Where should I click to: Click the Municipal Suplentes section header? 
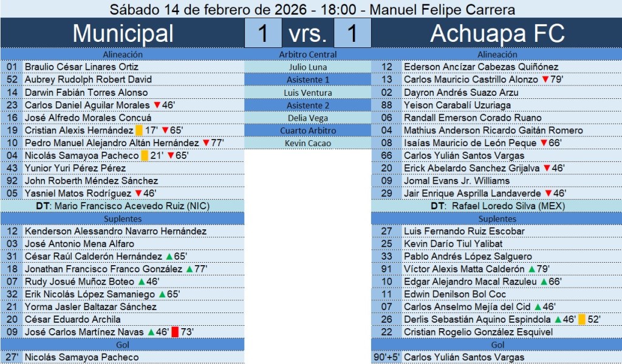(123, 218)
